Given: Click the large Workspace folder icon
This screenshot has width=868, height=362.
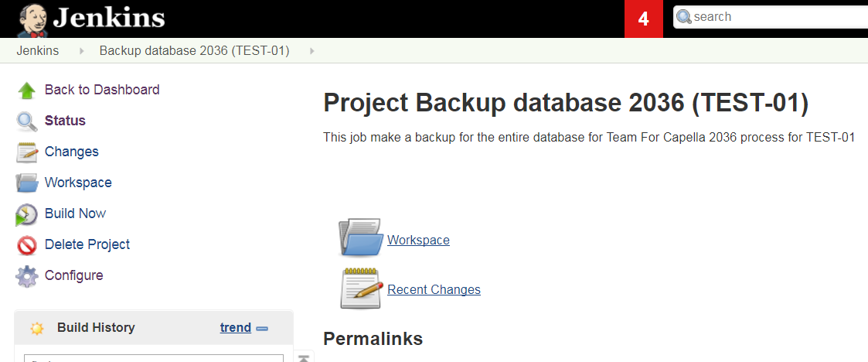Looking at the screenshot, I should coord(361,237).
